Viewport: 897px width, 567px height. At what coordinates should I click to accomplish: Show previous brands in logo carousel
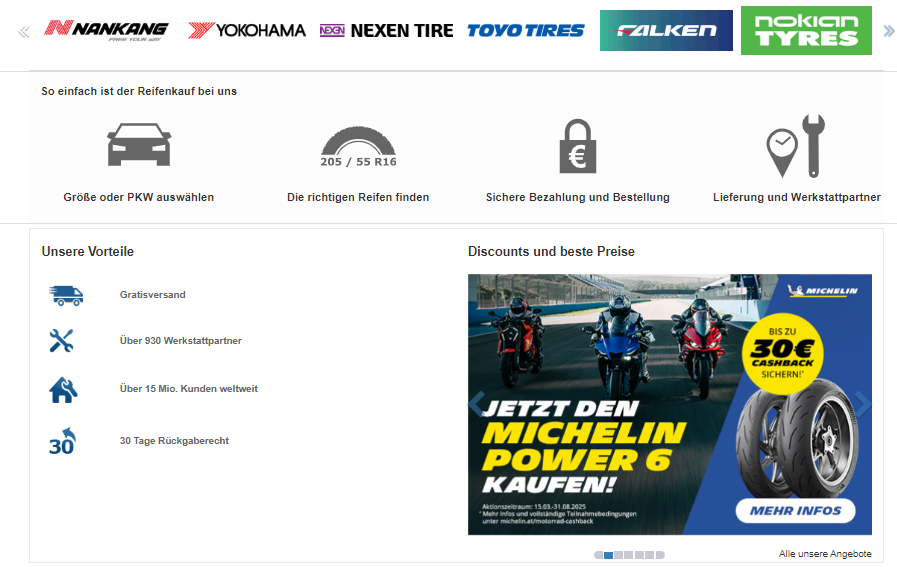click(x=23, y=31)
